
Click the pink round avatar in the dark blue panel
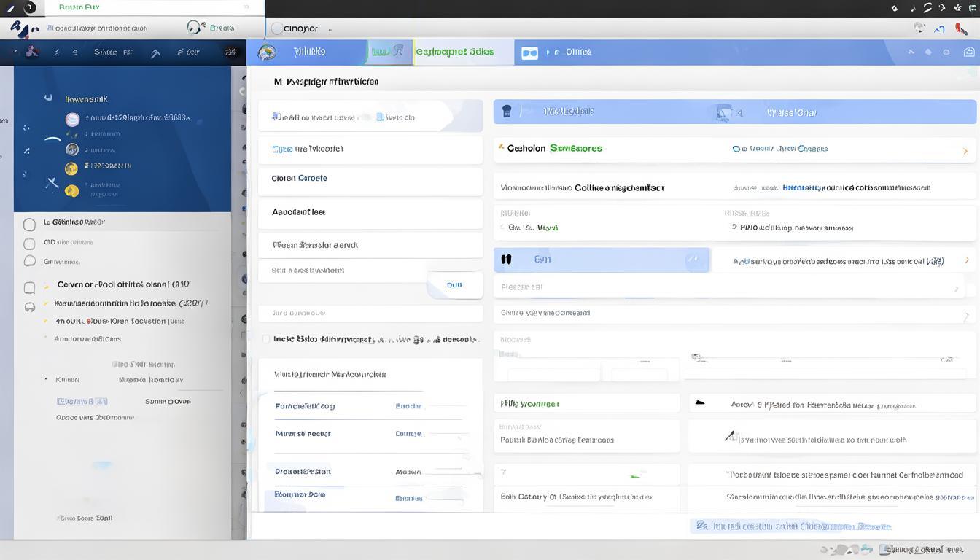click(72, 120)
